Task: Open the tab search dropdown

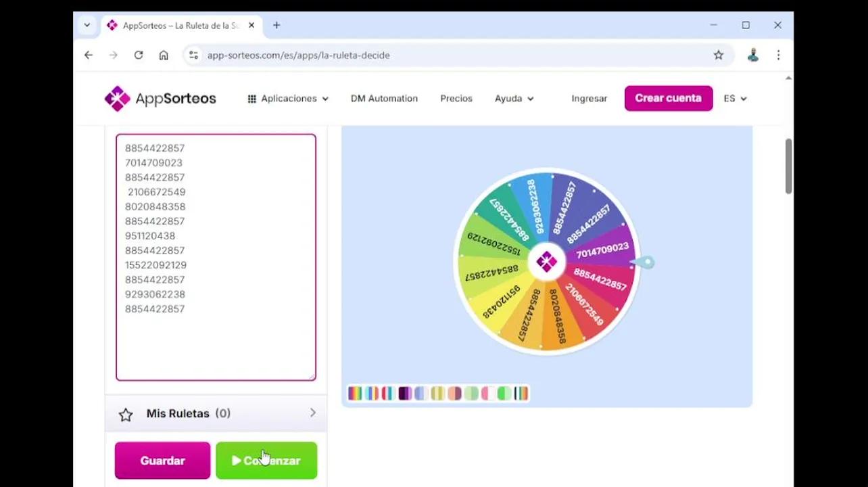Action: (x=87, y=26)
